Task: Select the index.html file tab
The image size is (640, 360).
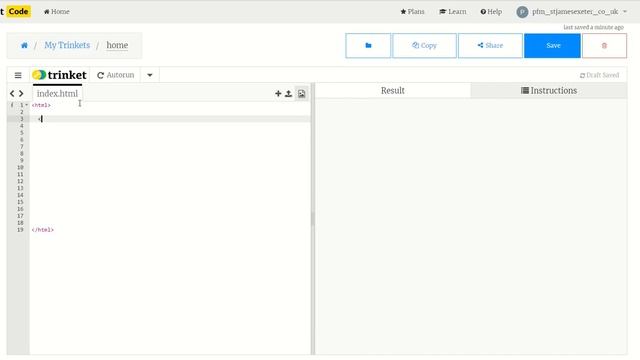Action: tap(57, 93)
